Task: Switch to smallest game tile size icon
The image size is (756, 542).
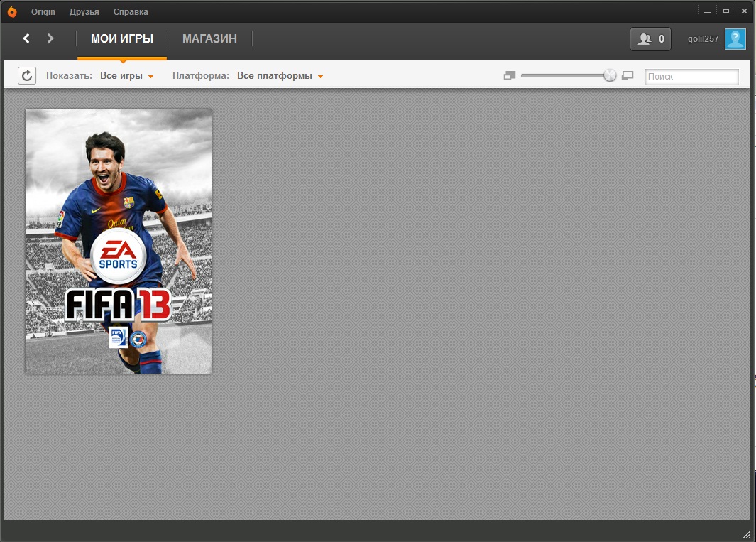Action: point(510,76)
